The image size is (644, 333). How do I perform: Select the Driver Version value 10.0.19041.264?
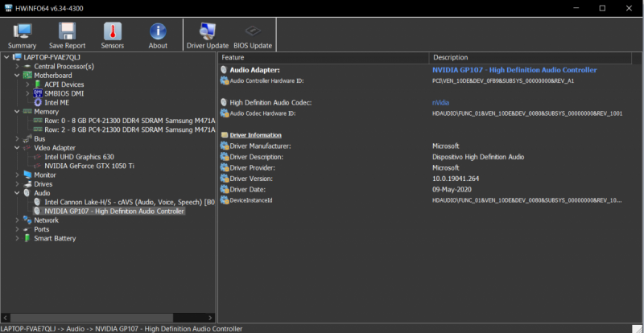[x=456, y=179]
